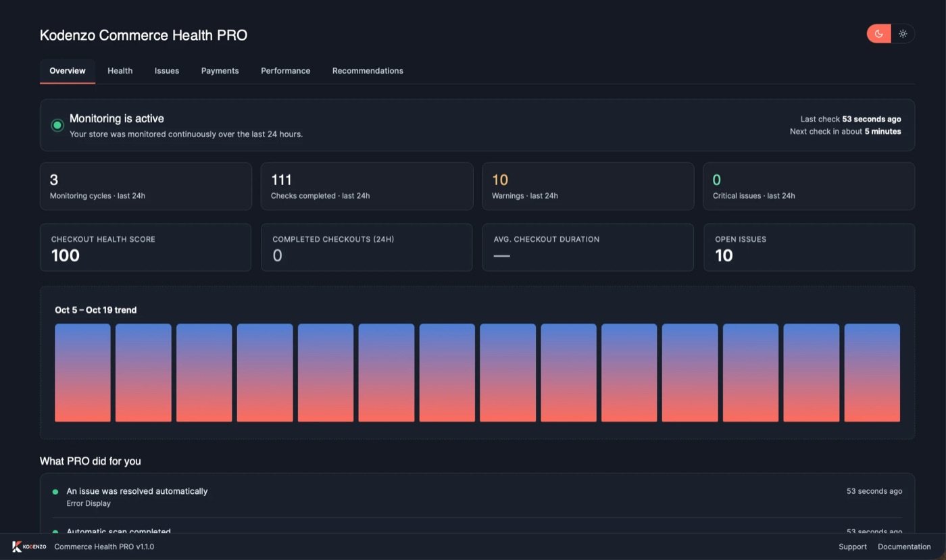Select the Checks completed last 24h card
The image size is (946, 560).
367,186
